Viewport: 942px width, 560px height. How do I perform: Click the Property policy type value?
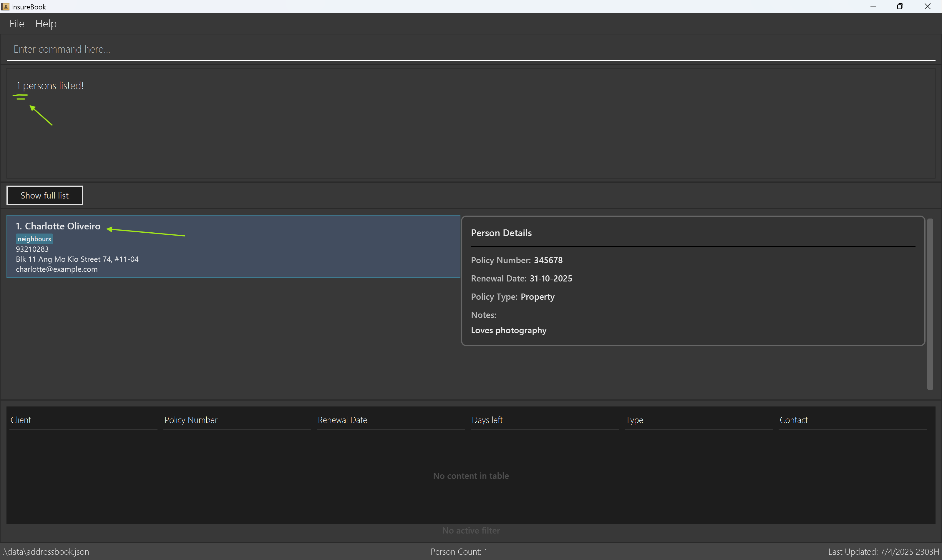[538, 297]
